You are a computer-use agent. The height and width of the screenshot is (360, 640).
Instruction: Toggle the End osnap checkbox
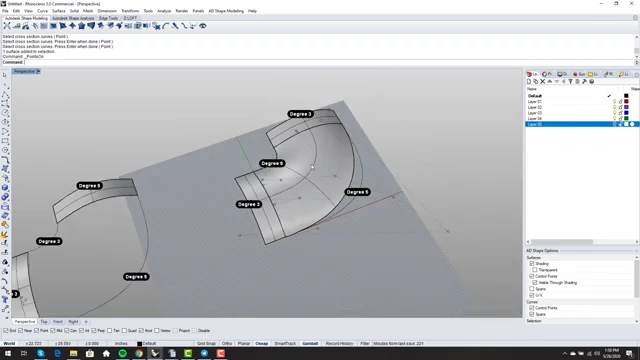point(6,331)
